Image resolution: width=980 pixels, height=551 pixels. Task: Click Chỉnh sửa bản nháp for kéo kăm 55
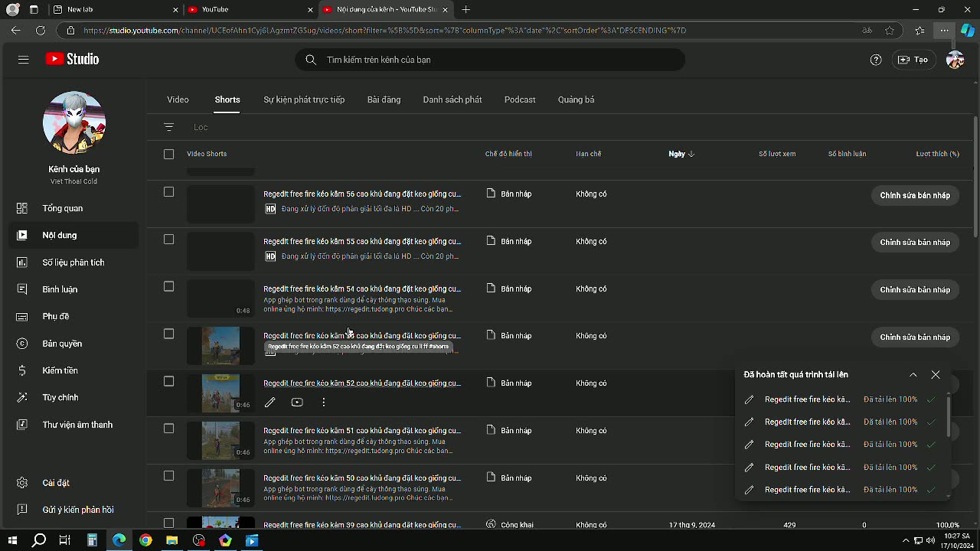pyautogui.click(x=915, y=243)
